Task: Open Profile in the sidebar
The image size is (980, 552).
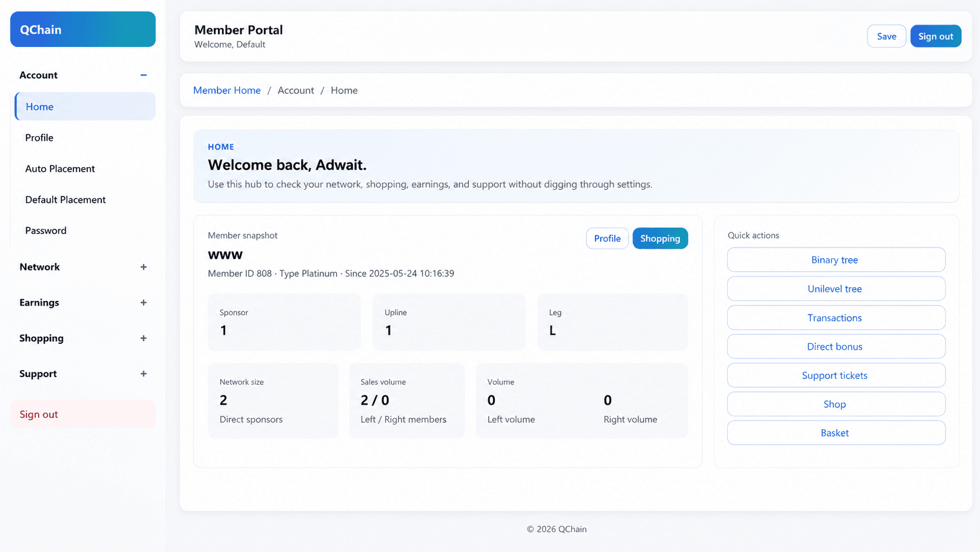Action: pos(86,137)
